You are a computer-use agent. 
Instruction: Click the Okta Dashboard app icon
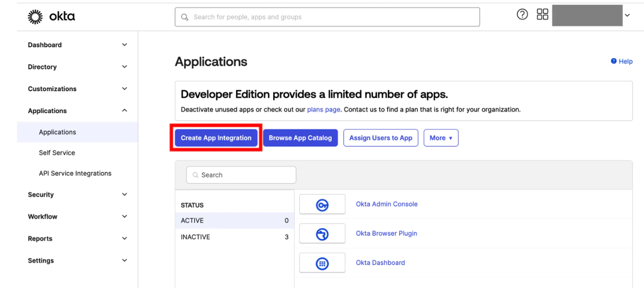click(322, 263)
